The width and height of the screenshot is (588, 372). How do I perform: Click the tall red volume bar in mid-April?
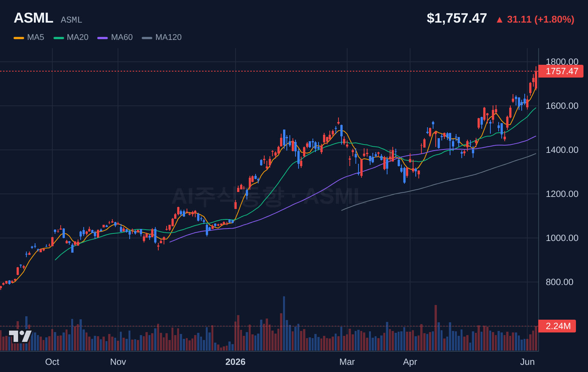click(436, 328)
